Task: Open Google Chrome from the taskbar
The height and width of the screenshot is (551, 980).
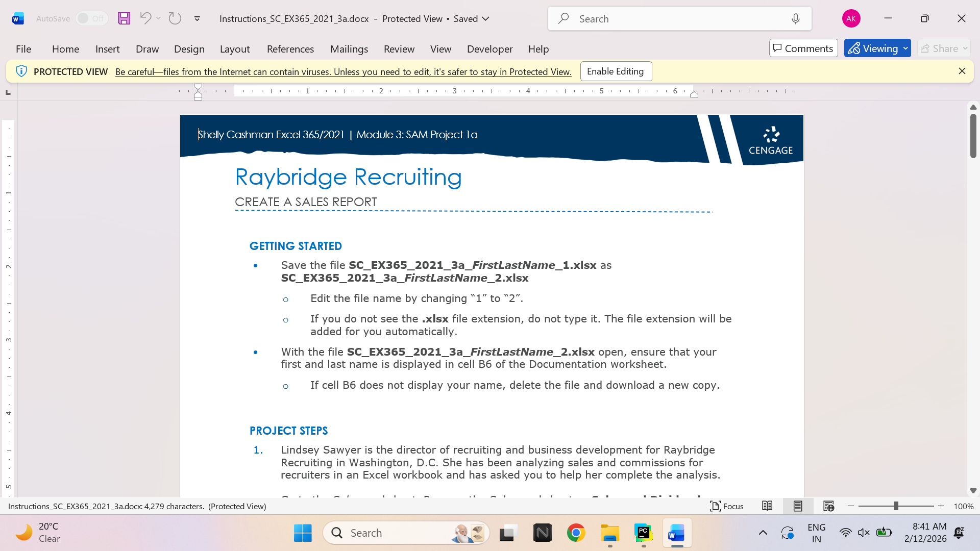Action: point(576,533)
